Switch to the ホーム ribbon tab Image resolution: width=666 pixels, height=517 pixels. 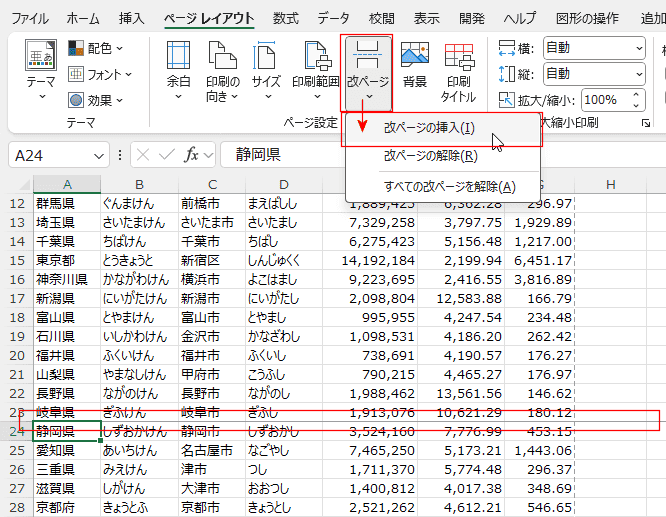[82, 18]
